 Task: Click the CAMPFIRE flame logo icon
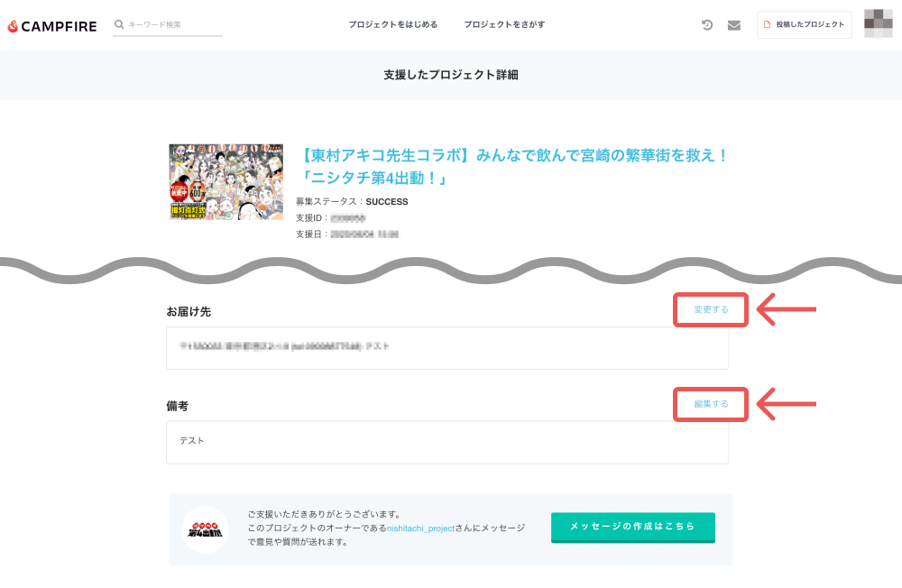pyautogui.click(x=13, y=26)
